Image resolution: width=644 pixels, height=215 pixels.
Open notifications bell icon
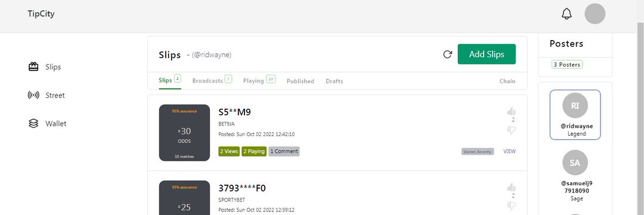[566, 14]
